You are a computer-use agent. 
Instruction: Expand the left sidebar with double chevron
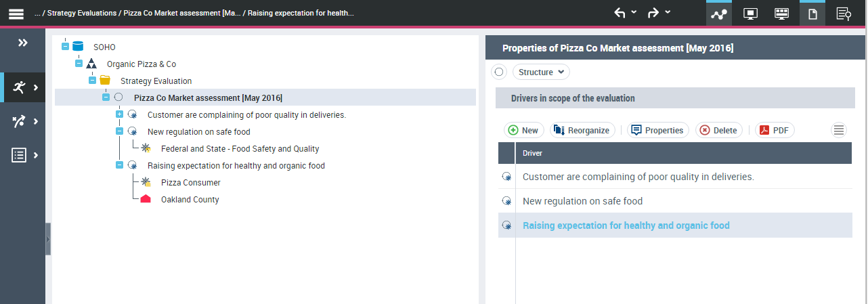coord(22,43)
